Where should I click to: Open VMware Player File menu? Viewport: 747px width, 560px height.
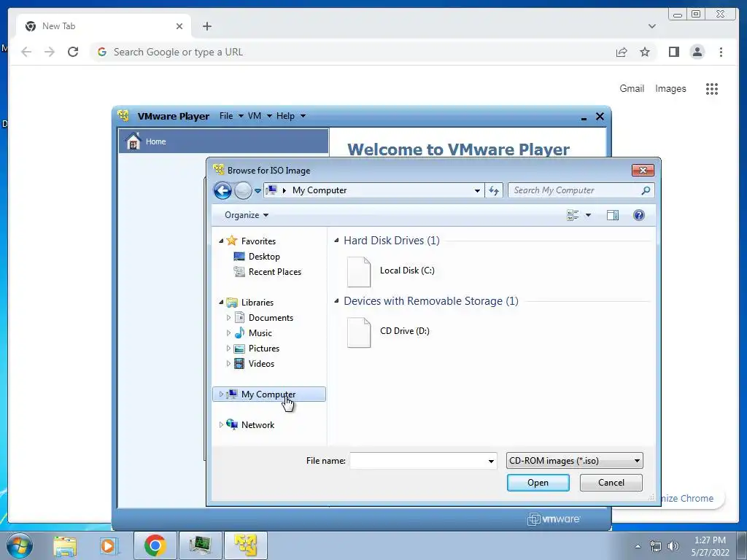(x=231, y=116)
